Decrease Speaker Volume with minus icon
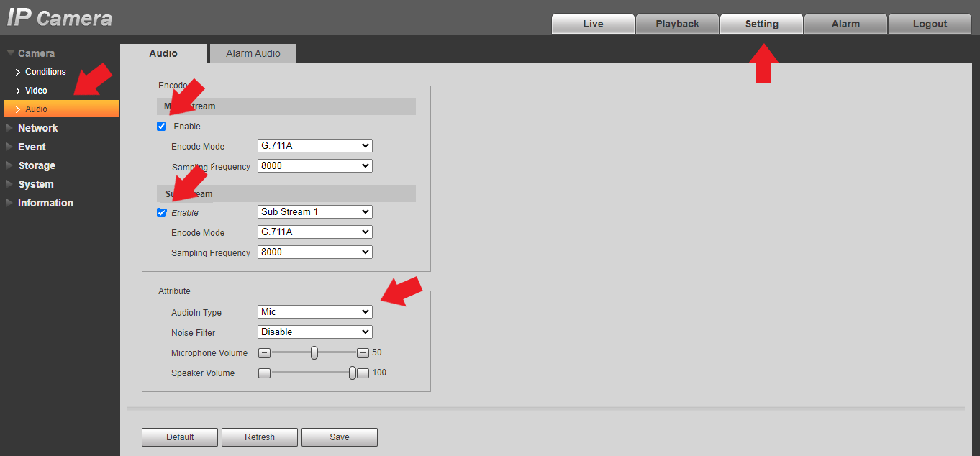The height and width of the screenshot is (456, 980). point(264,373)
